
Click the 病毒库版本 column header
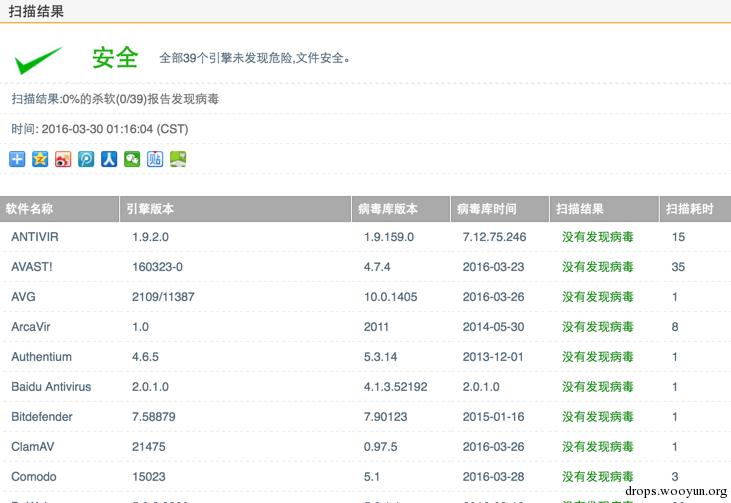click(388, 209)
